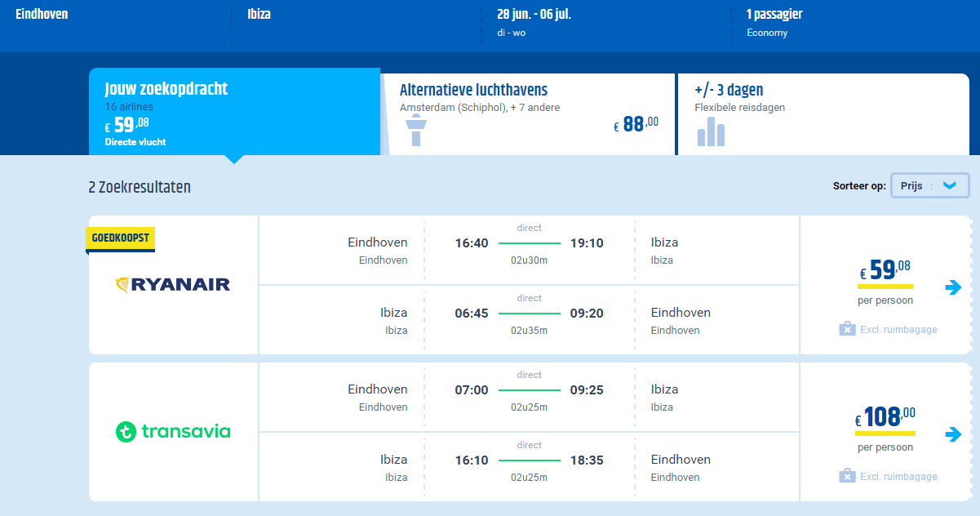Click Ryanair excluded baggage suitcase icon
The image size is (980, 516).
point(847,329)
